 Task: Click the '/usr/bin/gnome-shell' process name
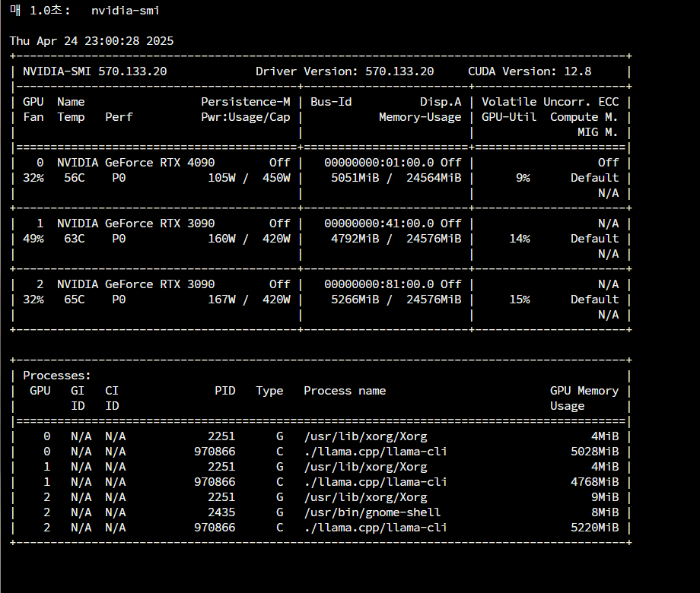point(372,512)
